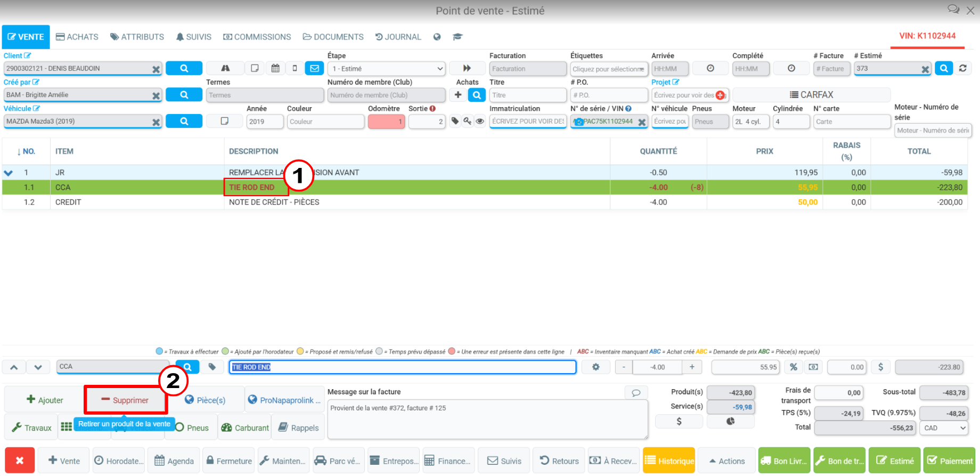
Task: Open the JOURNAL tab
Action: pos(398,37)
